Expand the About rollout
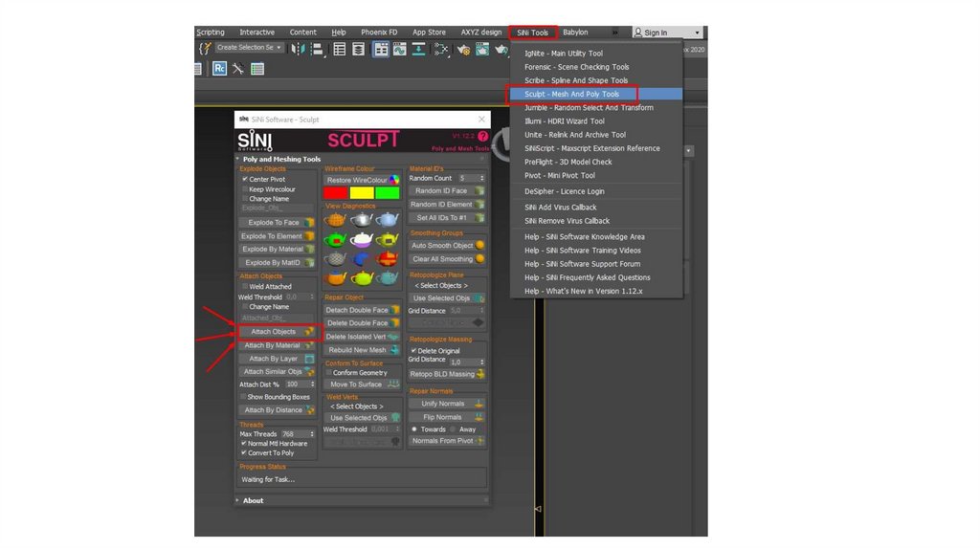The height and width of the screenshot is (549, 980). 237,501
